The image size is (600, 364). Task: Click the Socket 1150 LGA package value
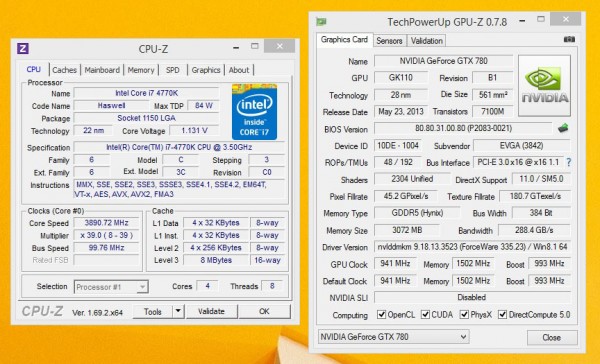(x=146, y=118)
